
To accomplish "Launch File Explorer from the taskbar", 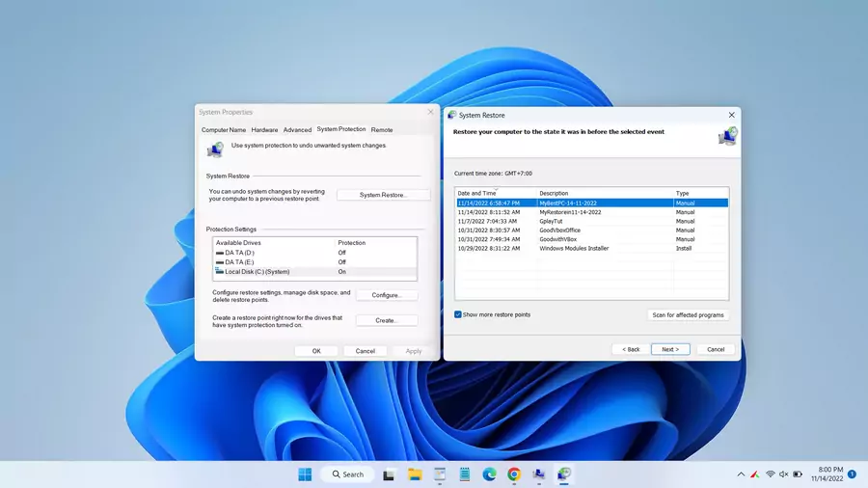I will [415, 474].
